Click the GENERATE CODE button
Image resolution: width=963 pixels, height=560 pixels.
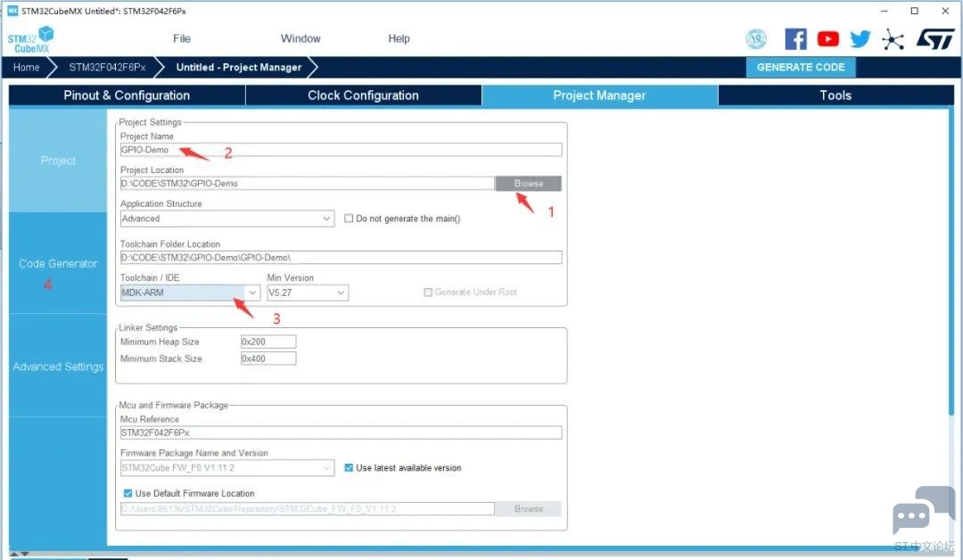[x=801, y=67]
